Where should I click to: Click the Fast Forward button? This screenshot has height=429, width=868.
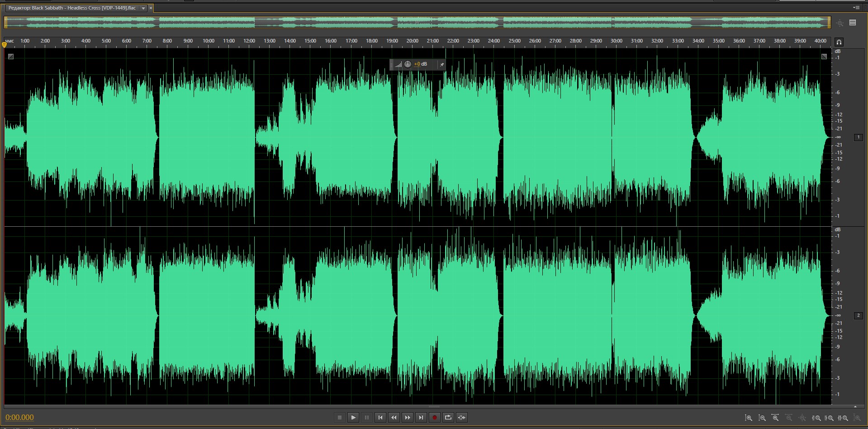408,417
